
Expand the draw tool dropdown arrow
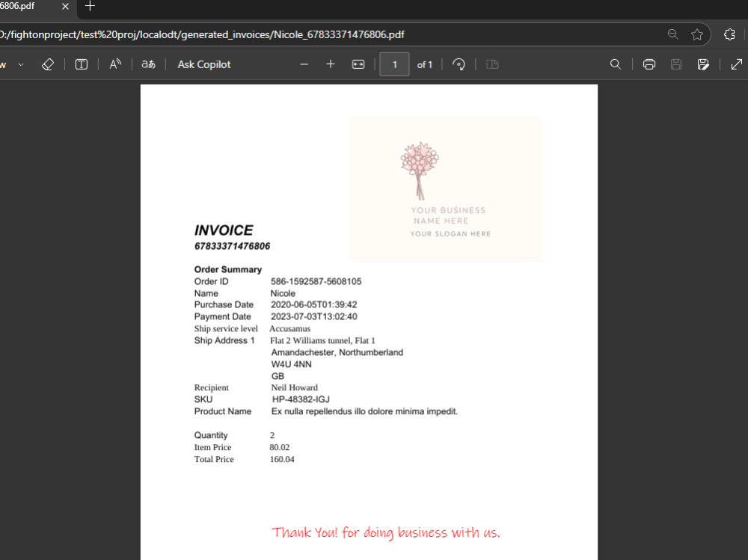point(21,64)
